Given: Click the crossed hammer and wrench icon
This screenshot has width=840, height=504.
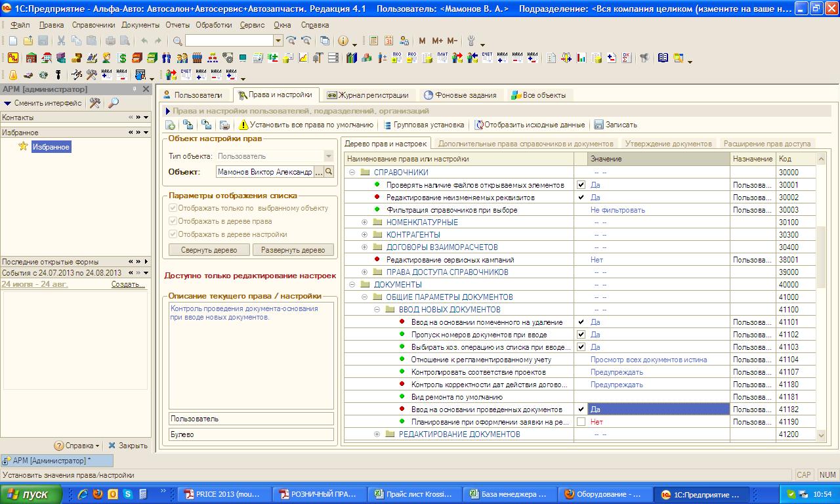Looking at the screenshot, I should tap(91, 75).
